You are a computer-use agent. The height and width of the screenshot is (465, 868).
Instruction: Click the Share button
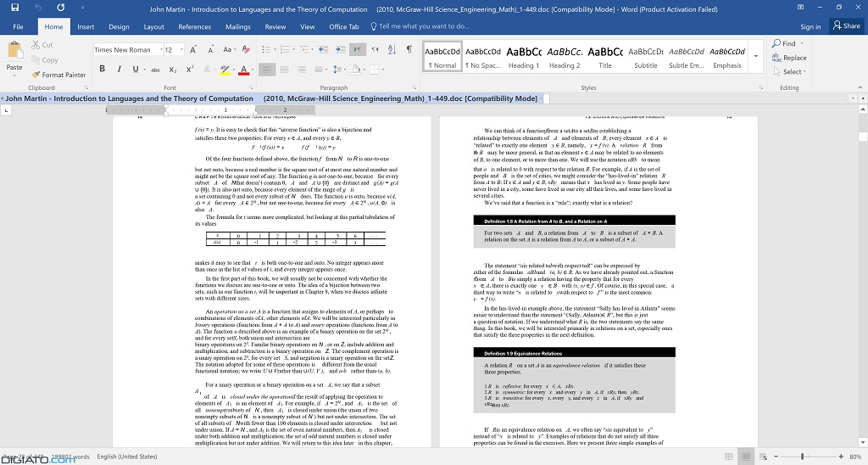point(847,26)
